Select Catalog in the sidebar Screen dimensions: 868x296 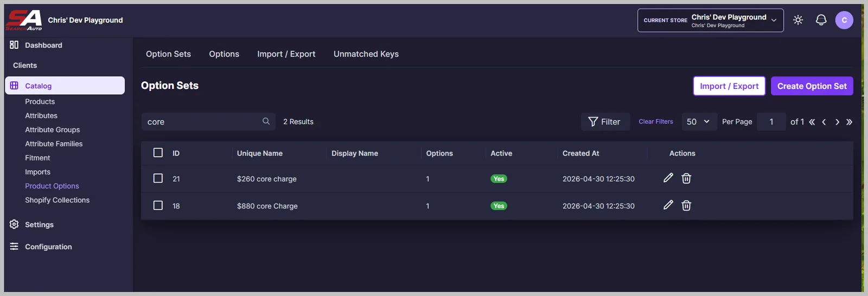pyautogui.click(x=65, y=86)
